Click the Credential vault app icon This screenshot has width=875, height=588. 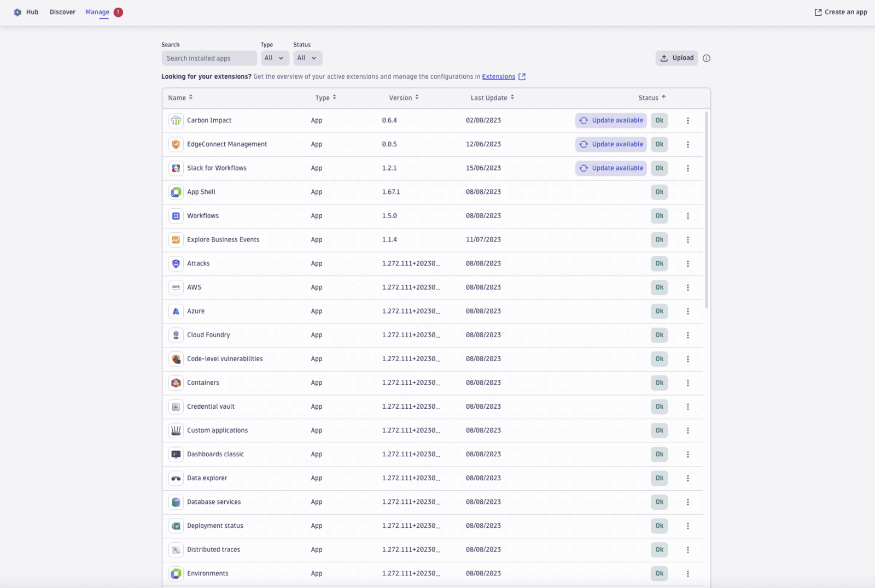176,406
